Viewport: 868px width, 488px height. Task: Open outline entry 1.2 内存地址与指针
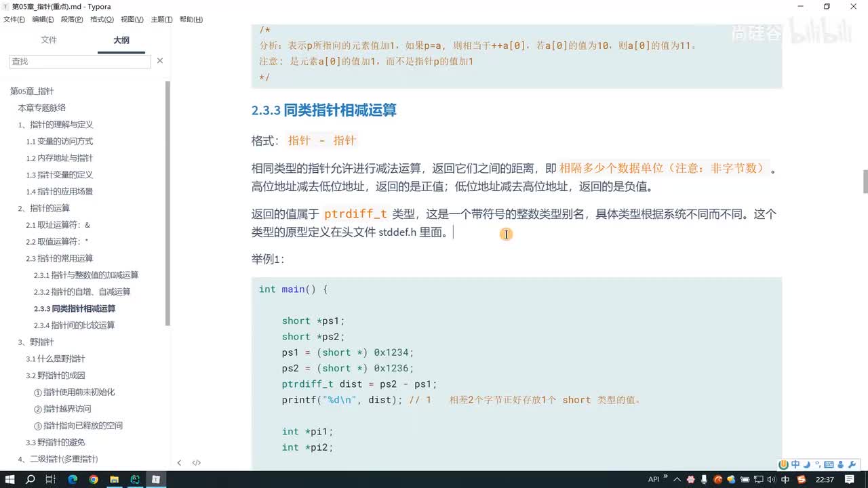60,158
